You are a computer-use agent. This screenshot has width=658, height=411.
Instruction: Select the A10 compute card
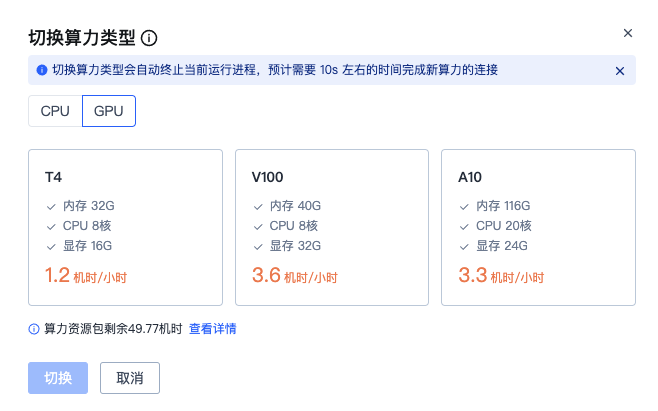coord(538,227)
